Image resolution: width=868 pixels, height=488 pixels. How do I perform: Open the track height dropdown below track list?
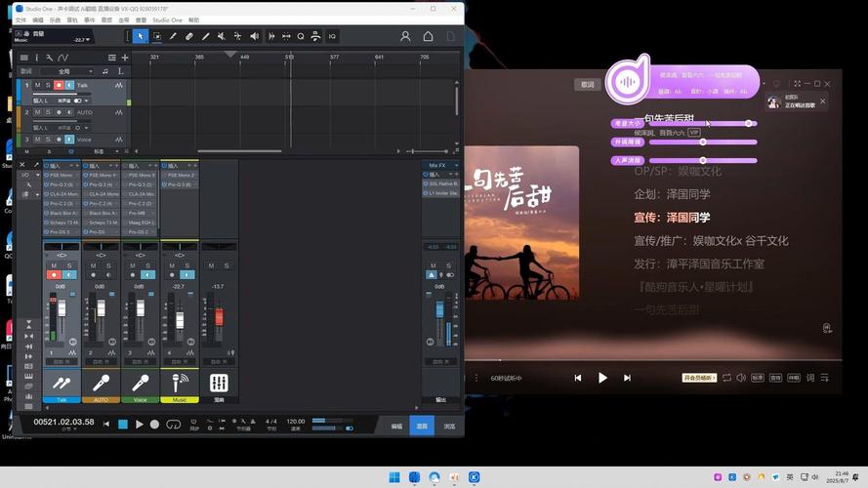[105, 151]
